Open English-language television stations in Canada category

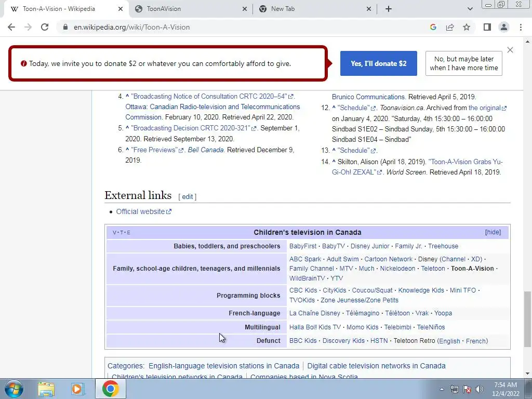(224, 366)
